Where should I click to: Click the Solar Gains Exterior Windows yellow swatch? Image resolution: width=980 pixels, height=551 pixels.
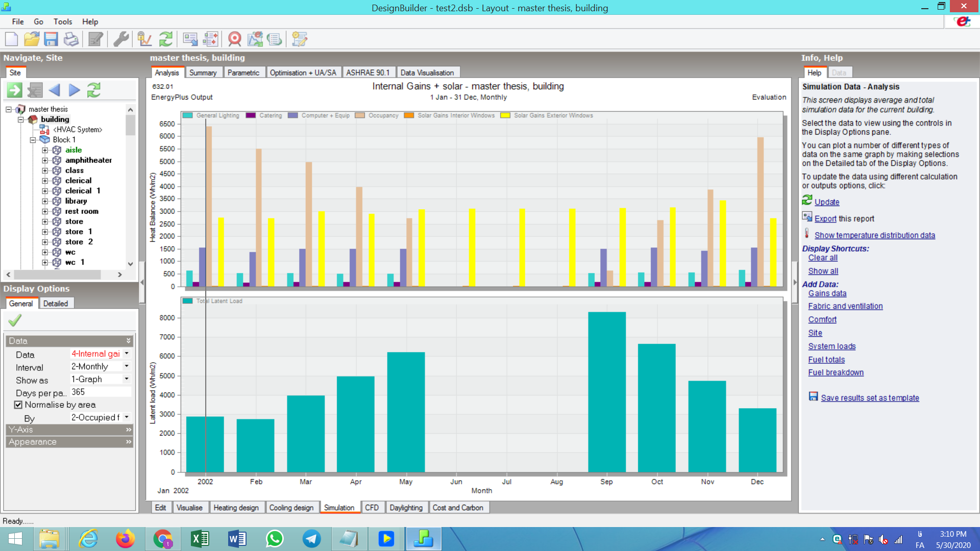pos(505,115)
